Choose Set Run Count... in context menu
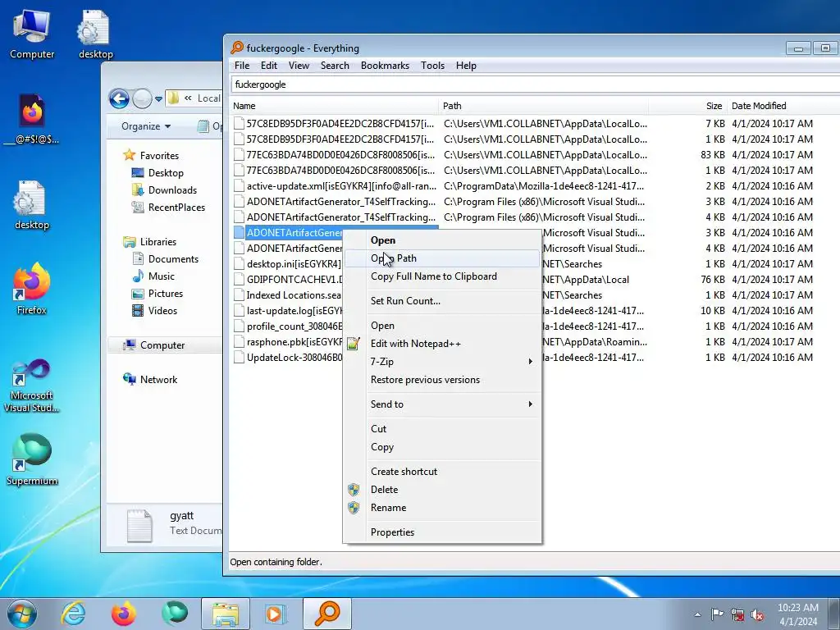This screenshot has height=630, width=840. [x=442, y=301]
